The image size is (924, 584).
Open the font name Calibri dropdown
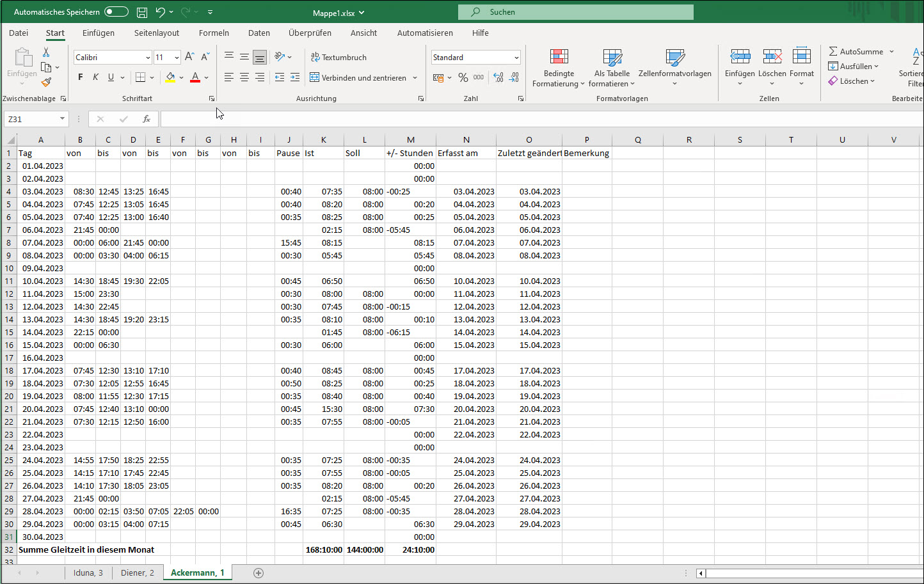tap(148, 58)
